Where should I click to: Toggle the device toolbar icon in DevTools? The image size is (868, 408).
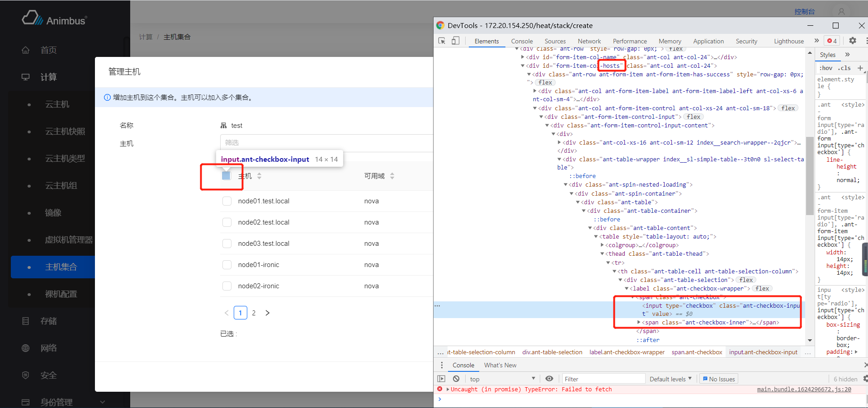tap(455, 41)
